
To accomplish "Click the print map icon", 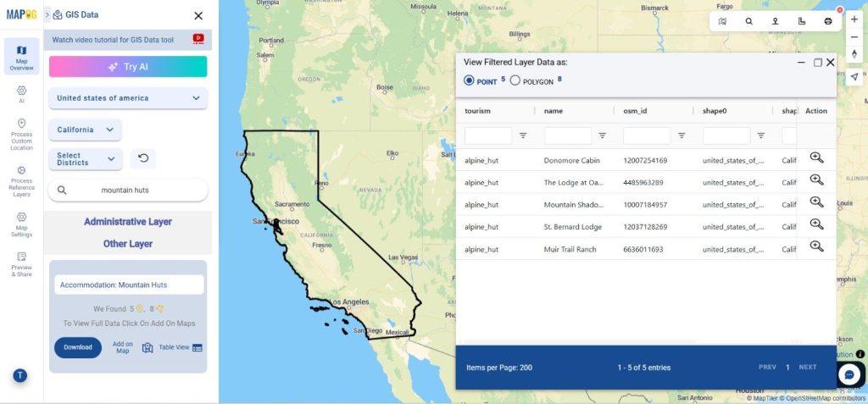I will pyautogui.click(x=827, y=21).
